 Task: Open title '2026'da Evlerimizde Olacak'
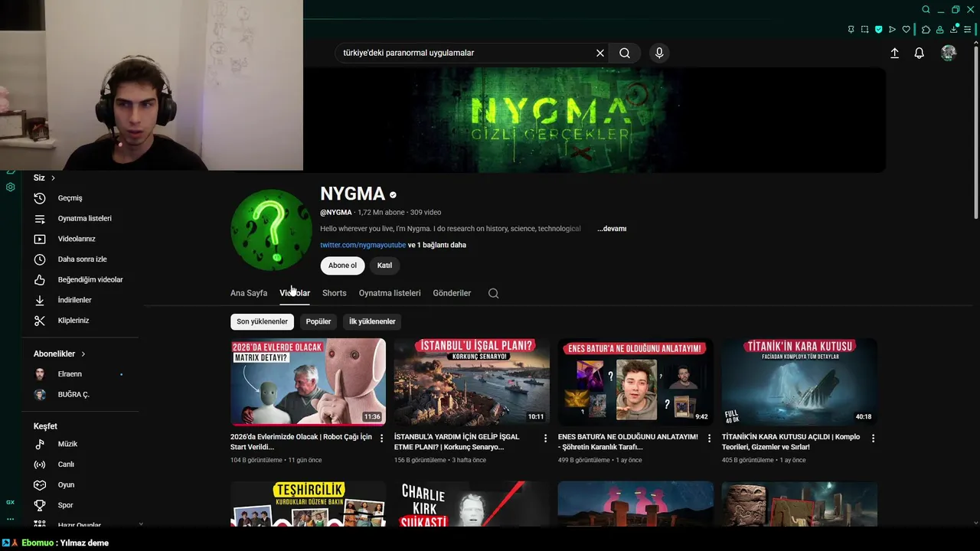coord(301,442)
